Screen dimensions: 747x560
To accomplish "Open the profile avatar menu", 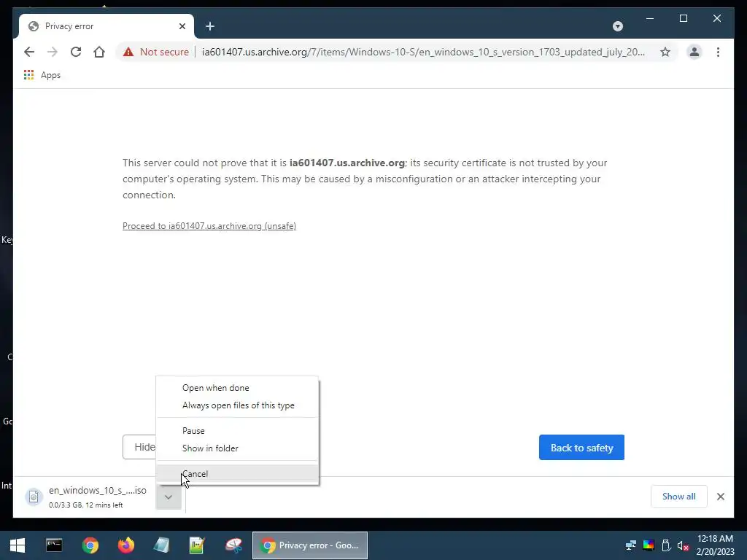I will coord(694,52).
